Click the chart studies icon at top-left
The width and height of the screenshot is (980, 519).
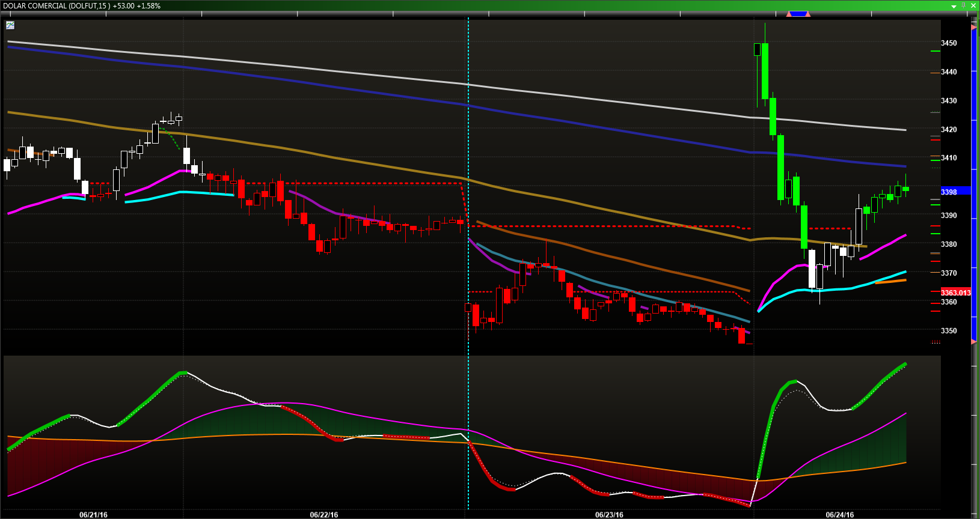tap(10, 25)
